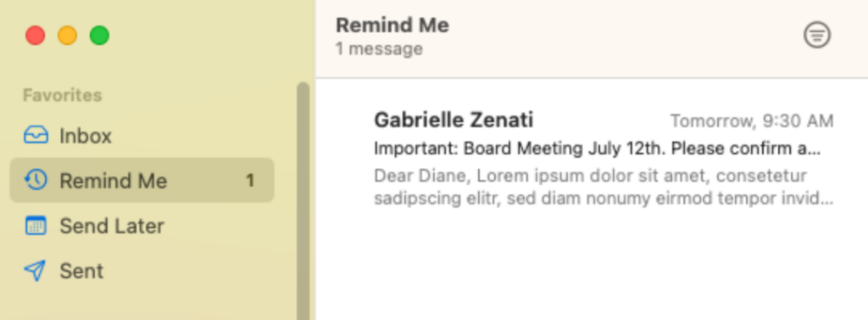Viewport: 868px width, 320px height.
Task: Click the Sent paper plane icon
Action: click(x=35, y=271)
